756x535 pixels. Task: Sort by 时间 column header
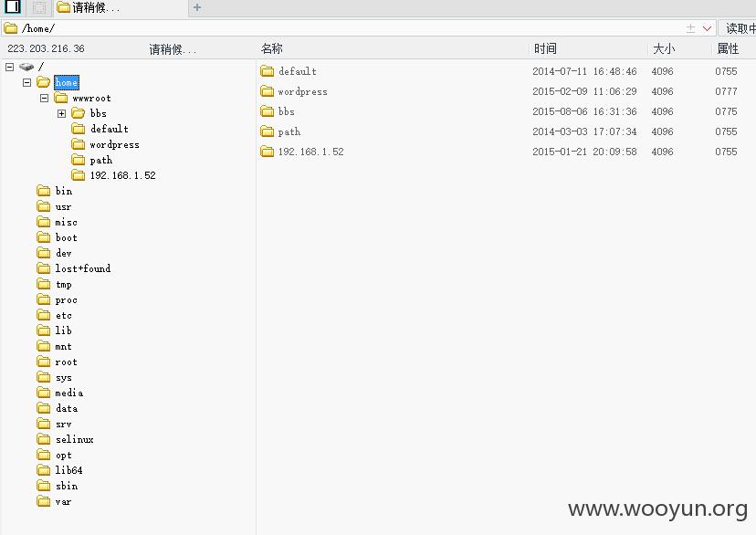pos(545,48)
